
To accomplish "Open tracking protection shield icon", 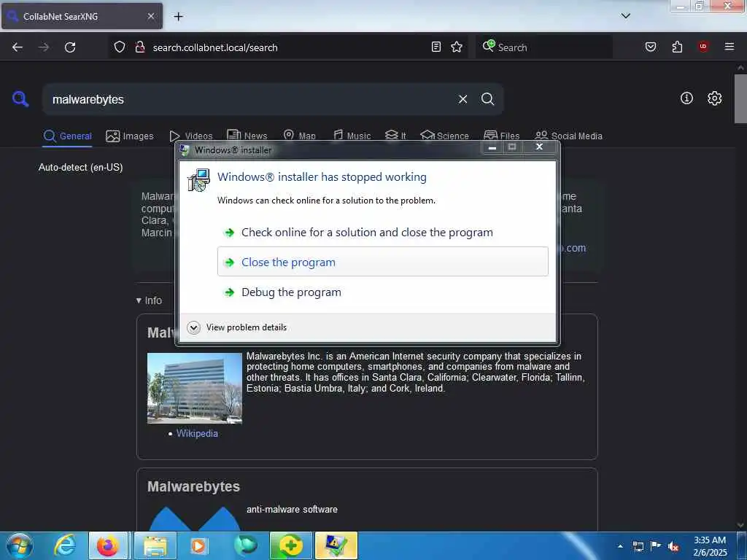I will coord(120,47).
